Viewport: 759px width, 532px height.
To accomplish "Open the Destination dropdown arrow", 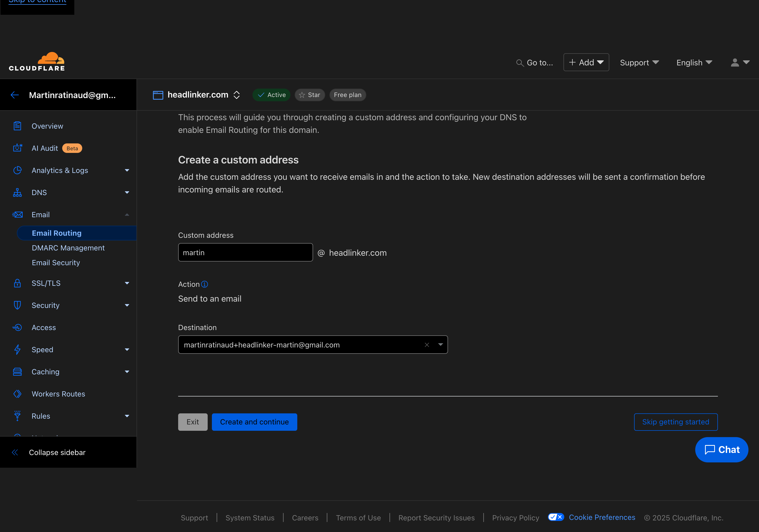I will point(440,345).
